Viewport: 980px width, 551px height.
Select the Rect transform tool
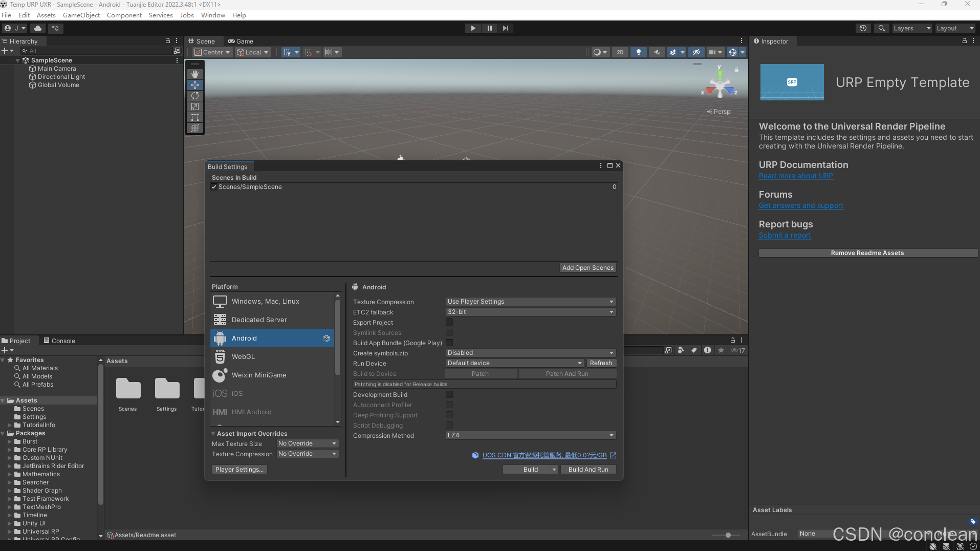point(195,117)
